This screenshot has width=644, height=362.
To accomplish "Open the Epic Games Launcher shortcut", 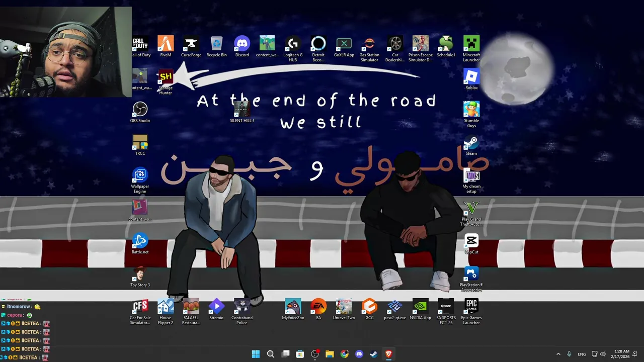I will pyautogui.click(x=471, y=312).
